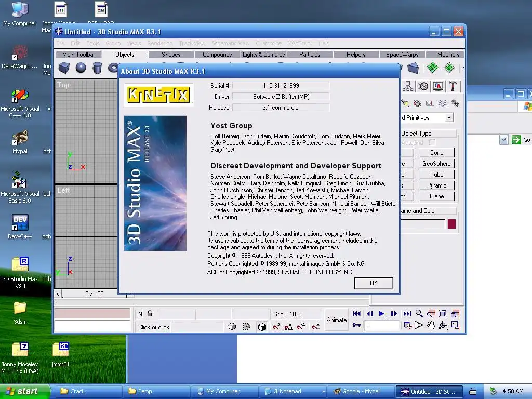Screen dimensions: 532x399
Task: Open the Standard Primitives dropdown
Action: pos(449,118)
